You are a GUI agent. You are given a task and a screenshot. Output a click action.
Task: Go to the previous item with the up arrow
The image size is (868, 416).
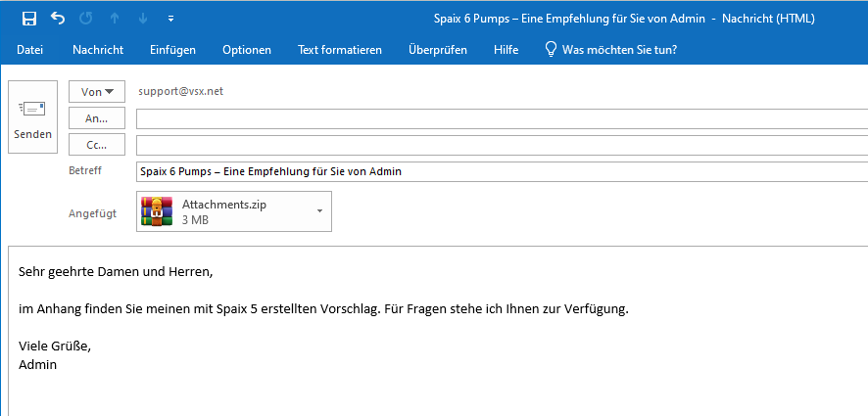(x=115, y=19)
